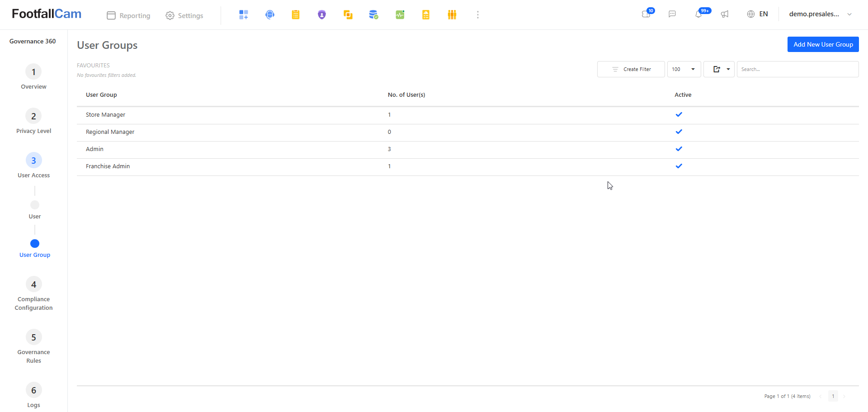
Task: Go to step 2 Privacy Level
Action: pyautogui.click(x=33, y=122)
